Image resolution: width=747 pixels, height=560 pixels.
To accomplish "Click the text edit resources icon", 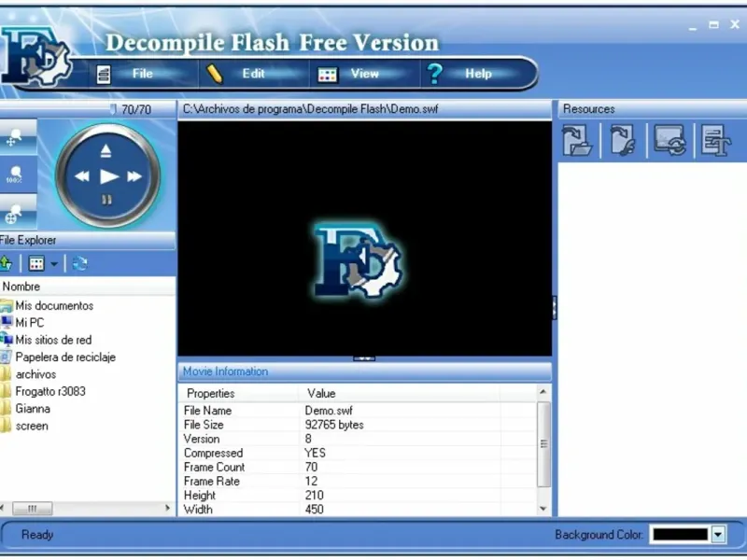I will click(715, 141).
